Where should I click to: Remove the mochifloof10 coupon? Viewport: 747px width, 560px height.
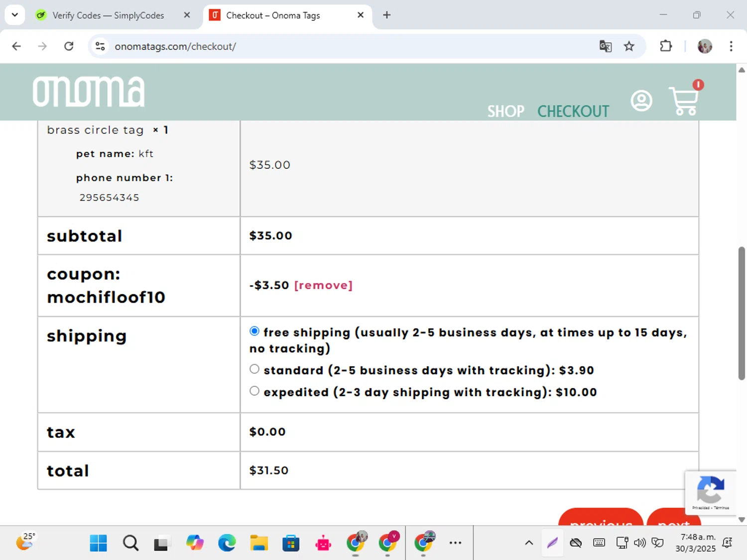[323, 285]
